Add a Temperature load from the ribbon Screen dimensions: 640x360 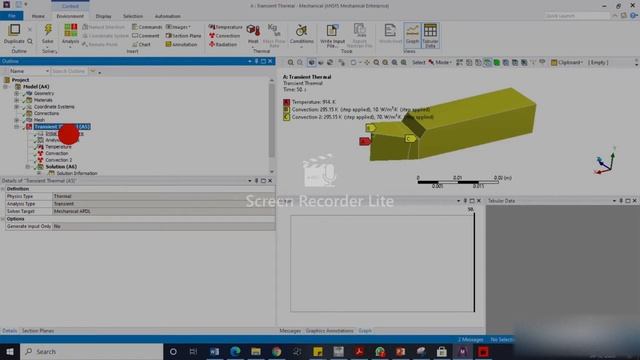pos(225,27)
